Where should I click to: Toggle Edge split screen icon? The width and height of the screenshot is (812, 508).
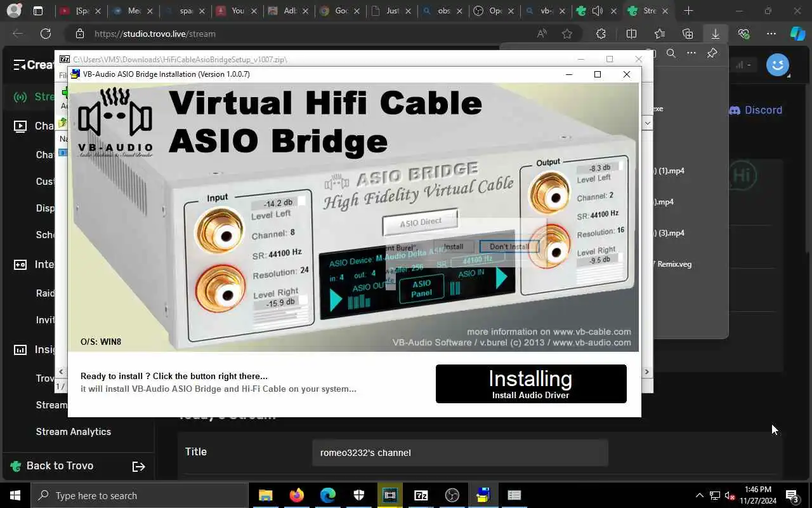tap(631, 34)
